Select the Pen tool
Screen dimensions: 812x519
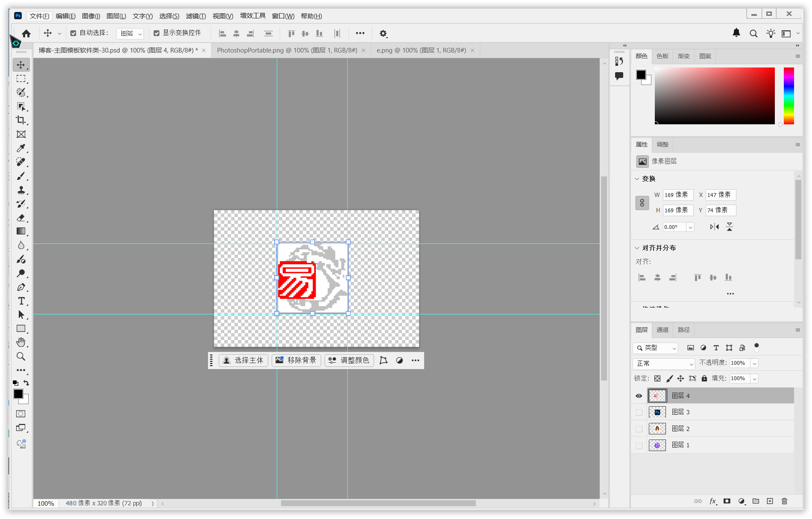[21, 287]
